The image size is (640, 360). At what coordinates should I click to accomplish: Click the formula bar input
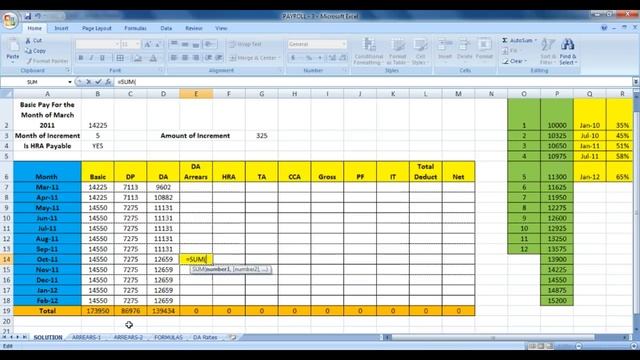pos(373,82)
